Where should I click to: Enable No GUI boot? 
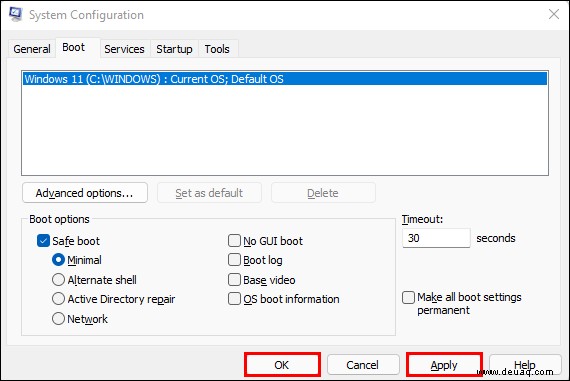tap(234, 241)
